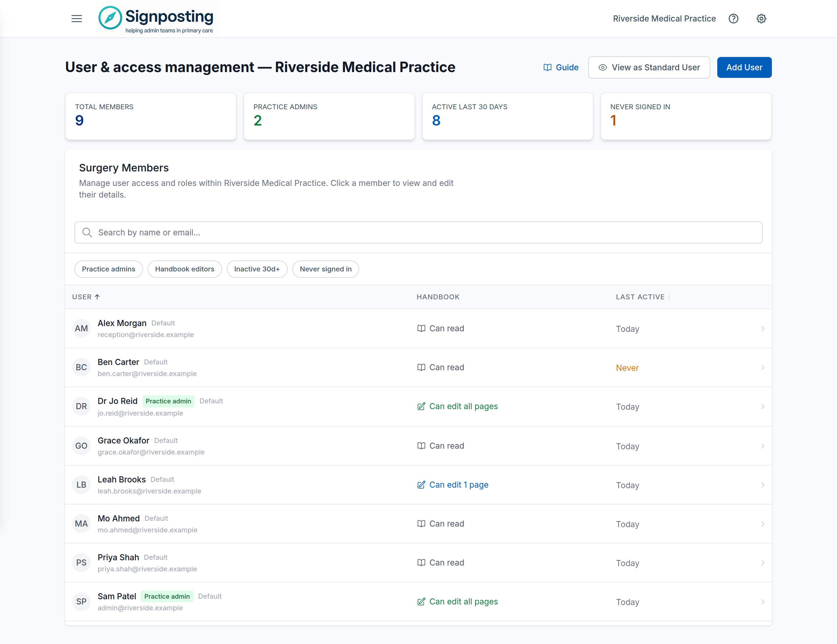Image resolution: width=837 pixels, height=644 pixels.
Task: Open the Guide link
Action: [x=561, y=67]
